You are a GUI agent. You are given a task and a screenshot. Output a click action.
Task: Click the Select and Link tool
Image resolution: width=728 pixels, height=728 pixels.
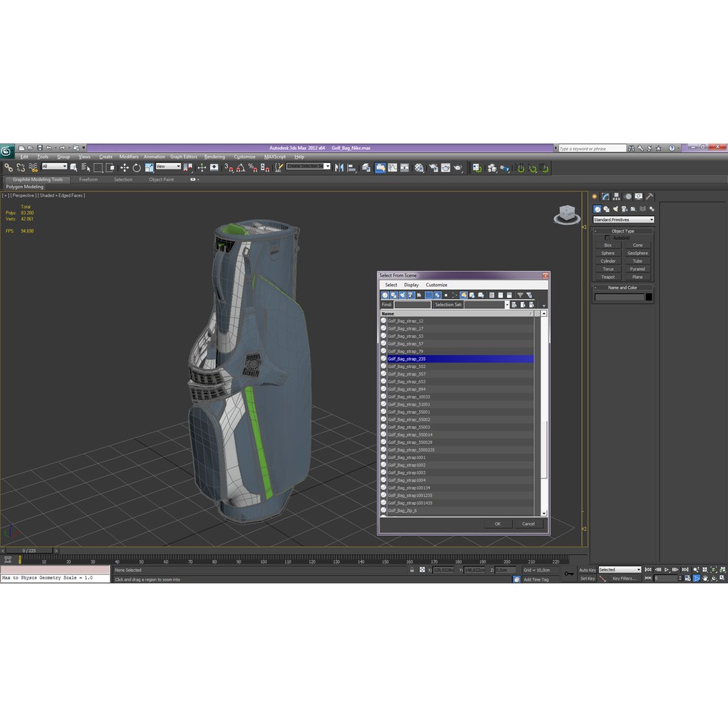(8, 168)
